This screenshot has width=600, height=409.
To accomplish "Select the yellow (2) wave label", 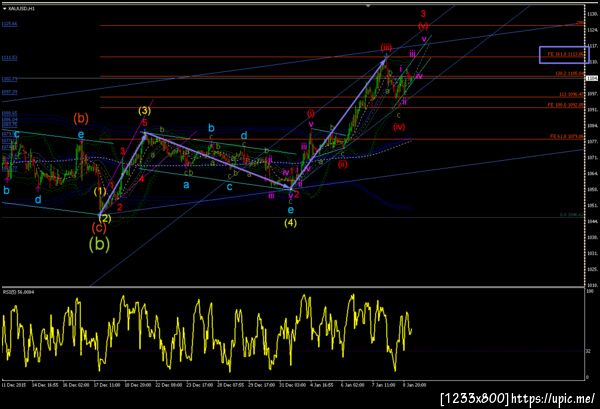I will pyautogui.click(x=105, y=218).
